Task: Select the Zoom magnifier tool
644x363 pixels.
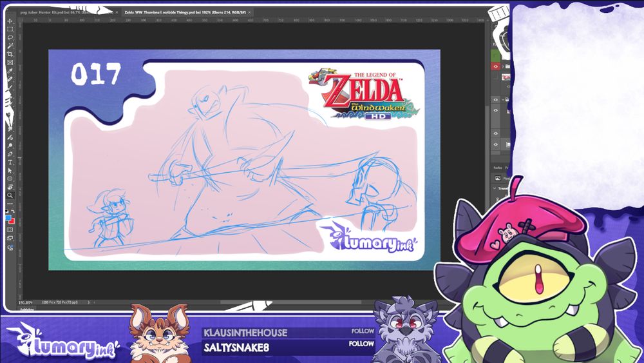Action: [10, 195]
